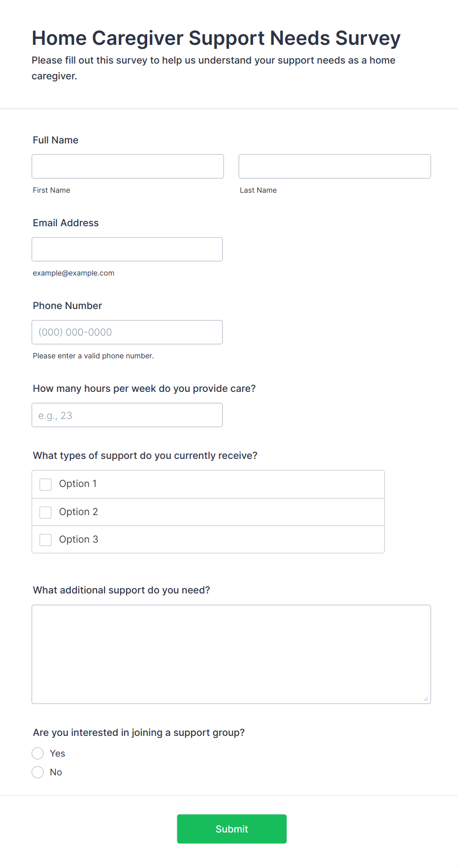Click the green Submit button
Image resolution: width=458 pixels, height=868 pixels.
point(232,829)
